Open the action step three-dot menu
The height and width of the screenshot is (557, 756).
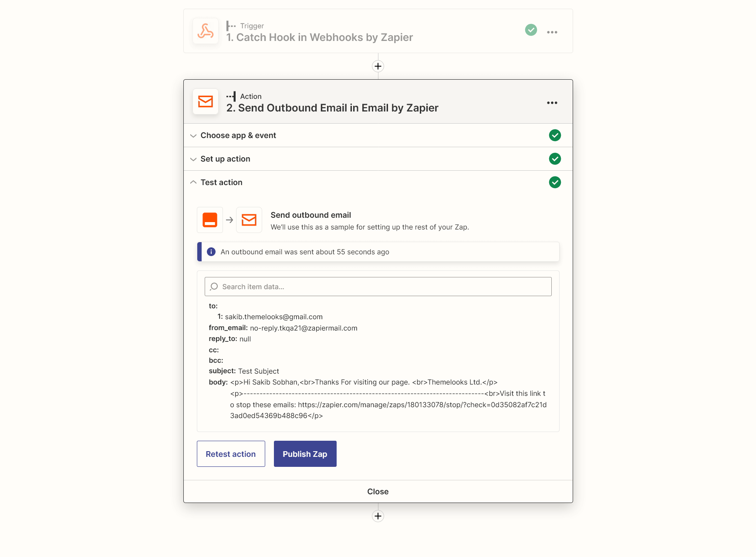click(x=552, y=103)
